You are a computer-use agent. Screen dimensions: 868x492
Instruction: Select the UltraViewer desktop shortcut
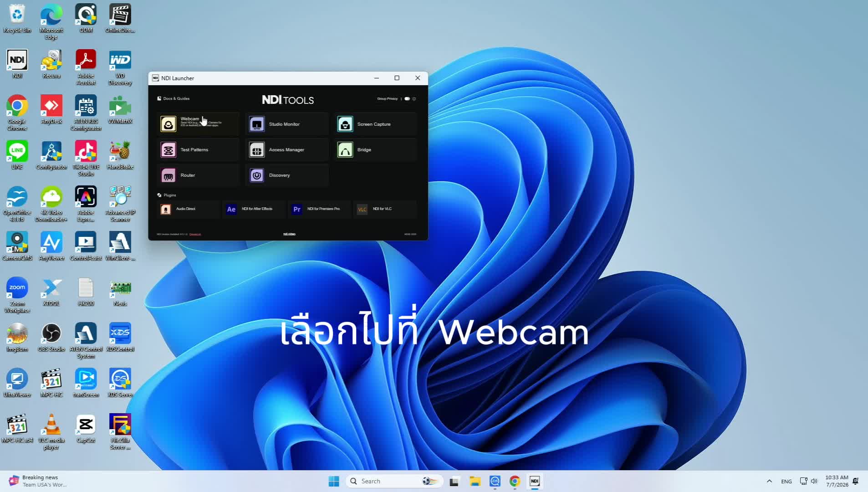pos(17,383)
